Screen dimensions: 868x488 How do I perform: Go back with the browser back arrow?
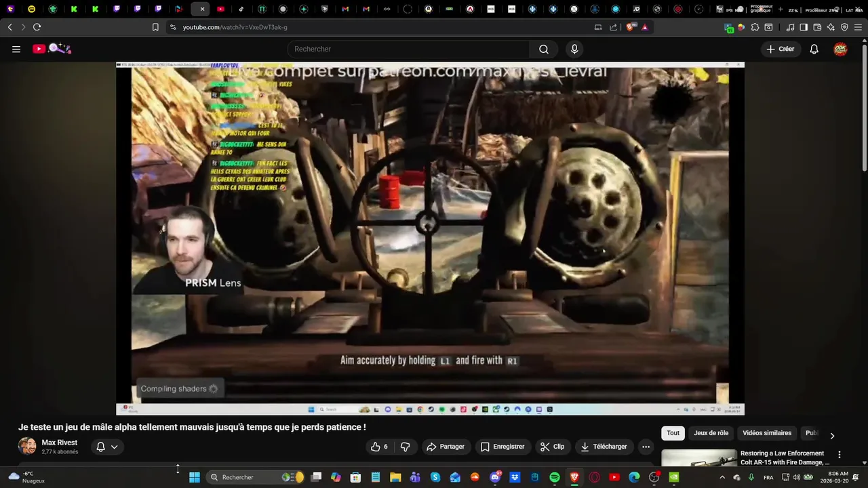(9, 27)
